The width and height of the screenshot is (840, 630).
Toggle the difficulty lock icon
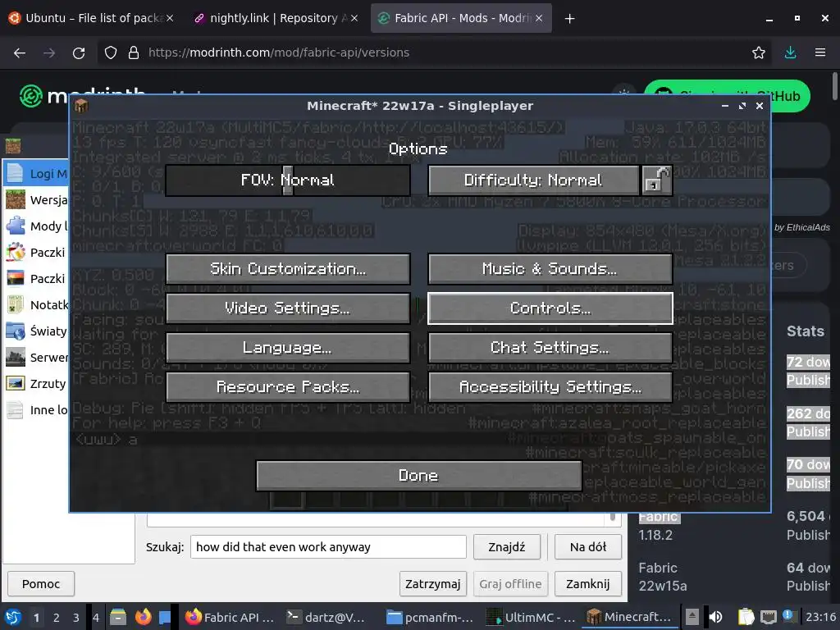point(657,180)
